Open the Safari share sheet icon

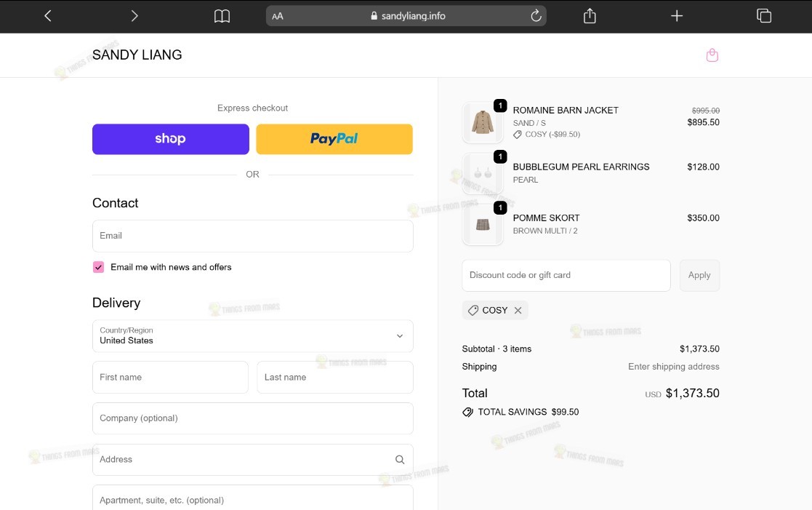[590, 15]
